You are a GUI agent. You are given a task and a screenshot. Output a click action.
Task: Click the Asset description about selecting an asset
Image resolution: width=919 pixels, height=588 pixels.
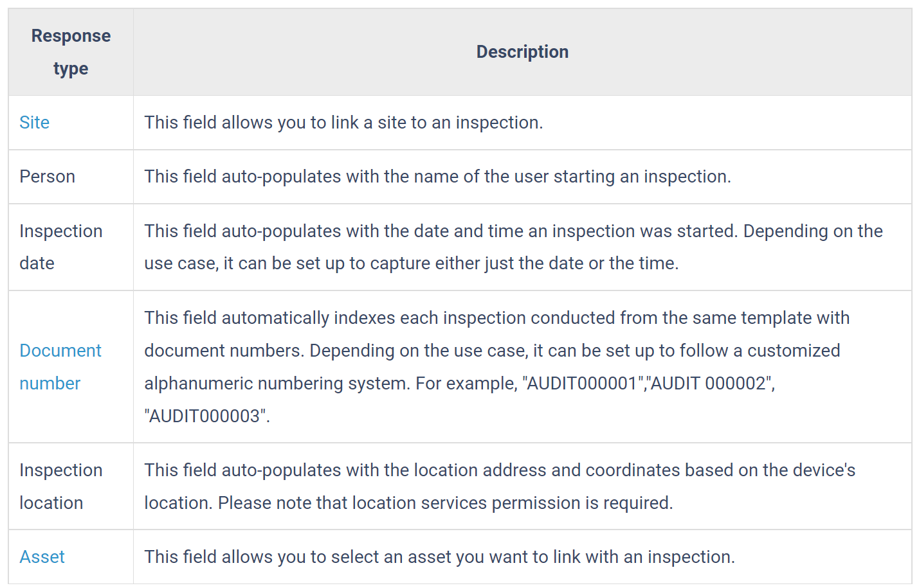(439, 557)
